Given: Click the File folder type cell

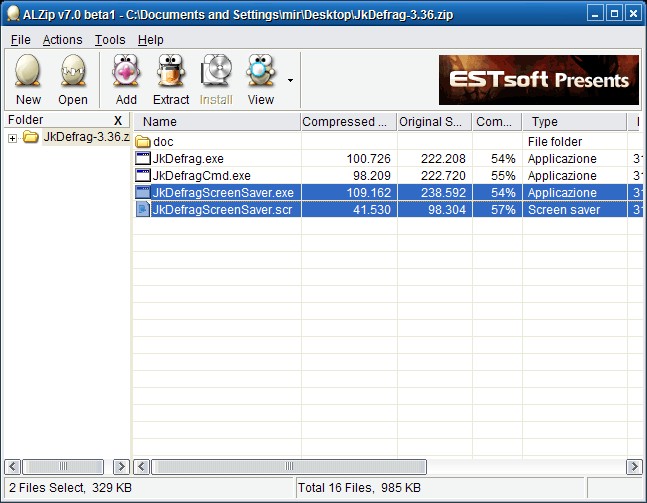Looking at the screenshot, I should click(555, 142).
